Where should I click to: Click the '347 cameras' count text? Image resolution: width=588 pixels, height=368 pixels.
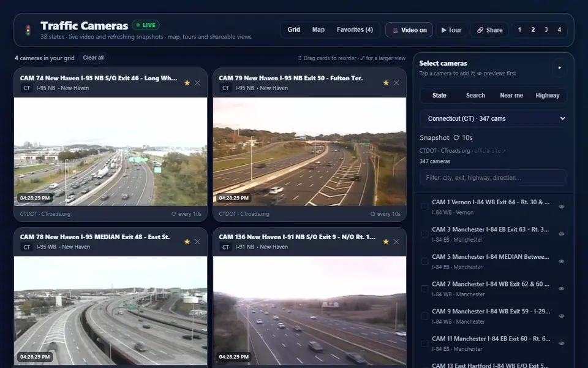pyautogui.click(x=435, y=161)
